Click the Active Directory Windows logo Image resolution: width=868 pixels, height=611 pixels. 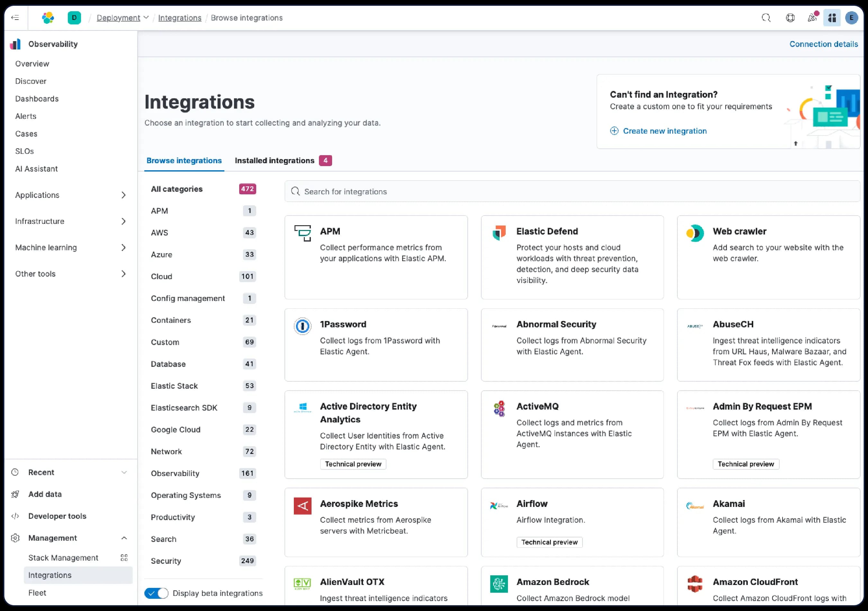point(303,408)
